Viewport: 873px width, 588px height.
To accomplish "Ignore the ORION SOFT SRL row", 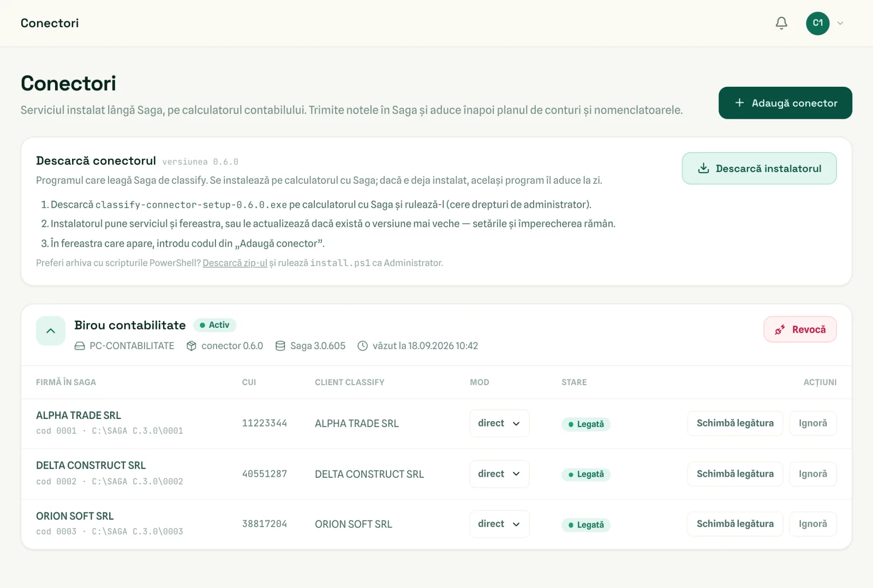I will click(x=813, y=524).
